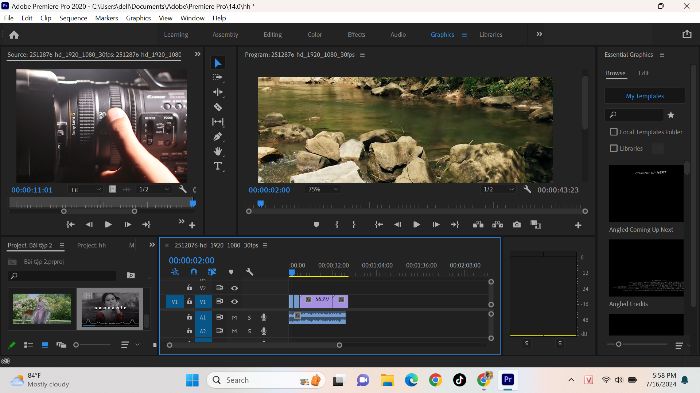Open Program monitor zoom level dropdown

point(322,189)
